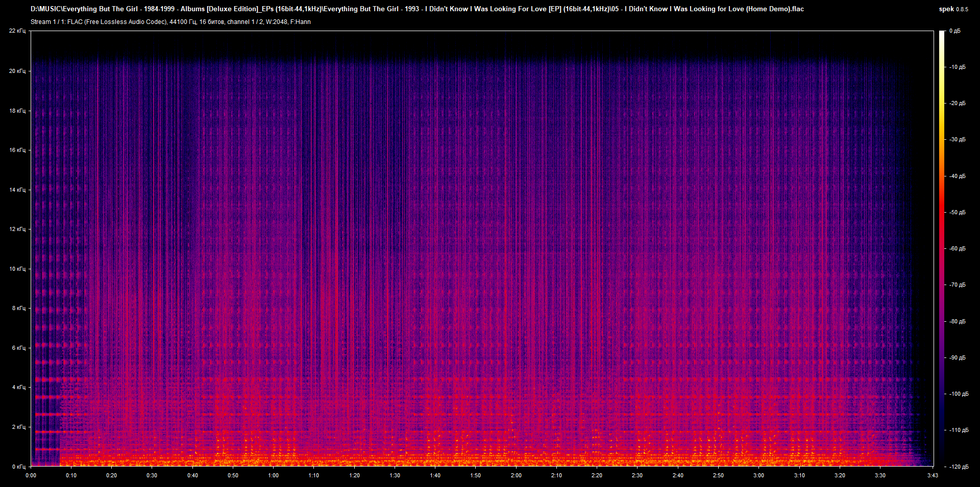Click the '0:10' time axis label
This screenshot has width=980, height=487.
click(71, 475)
